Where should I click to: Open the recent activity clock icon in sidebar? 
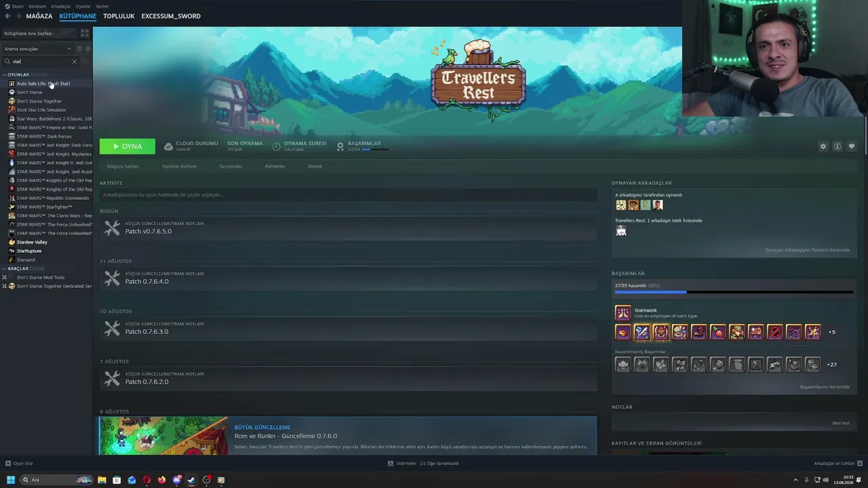[x=79, y=49]
